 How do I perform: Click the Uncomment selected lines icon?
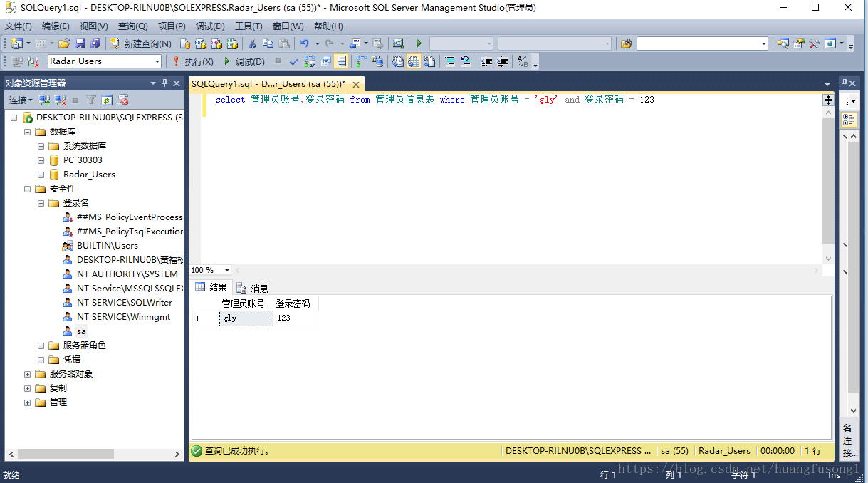[466, 61]
